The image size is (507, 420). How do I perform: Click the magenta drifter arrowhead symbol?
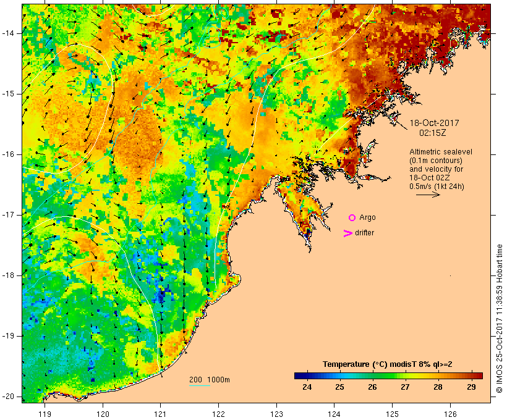(x=348, y=233)
